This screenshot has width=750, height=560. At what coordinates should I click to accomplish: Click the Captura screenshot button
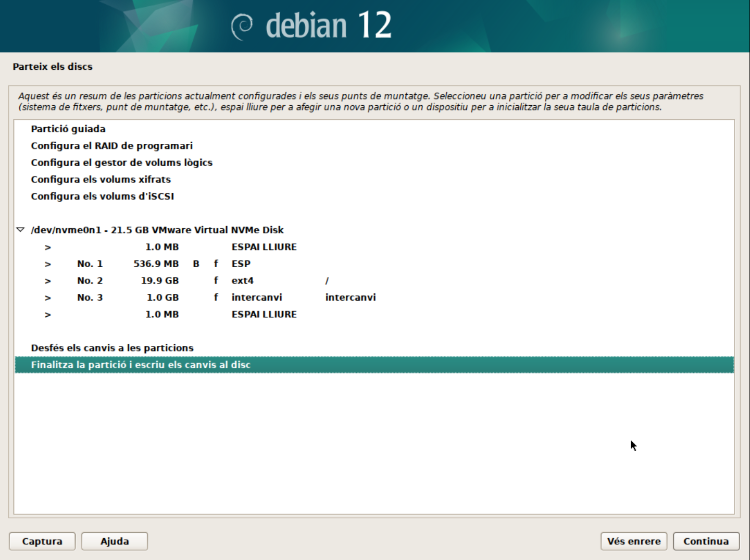coord(42,541)
